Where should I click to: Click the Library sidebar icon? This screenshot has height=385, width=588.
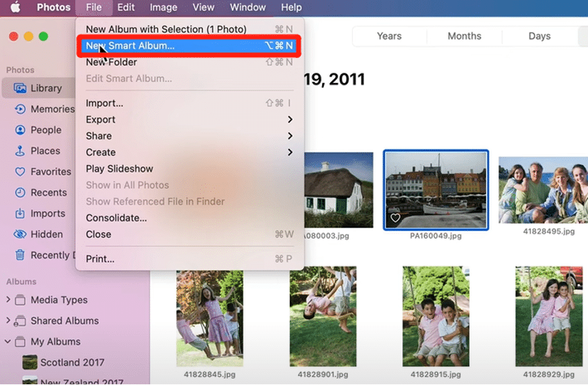(x=20, y=88)
